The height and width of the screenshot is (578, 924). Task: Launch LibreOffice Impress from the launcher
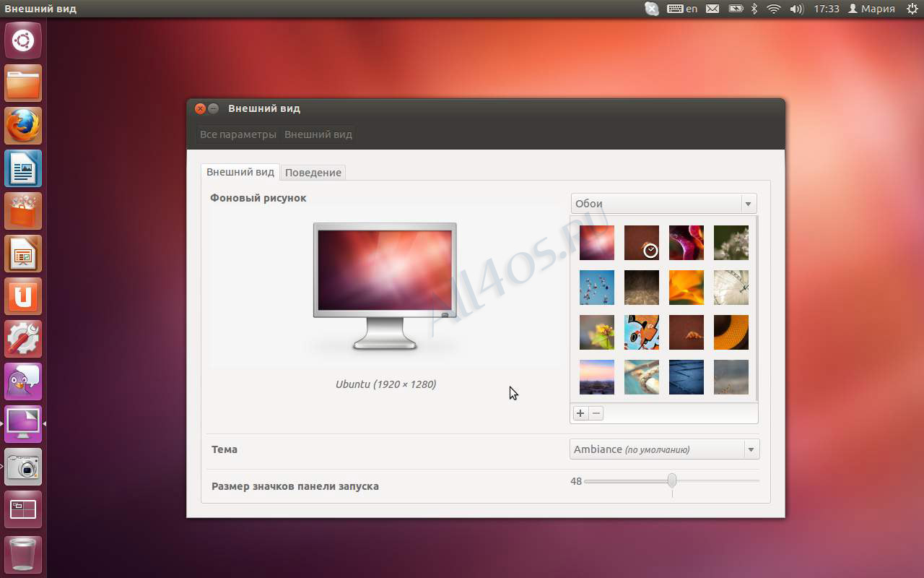[23, 254]
